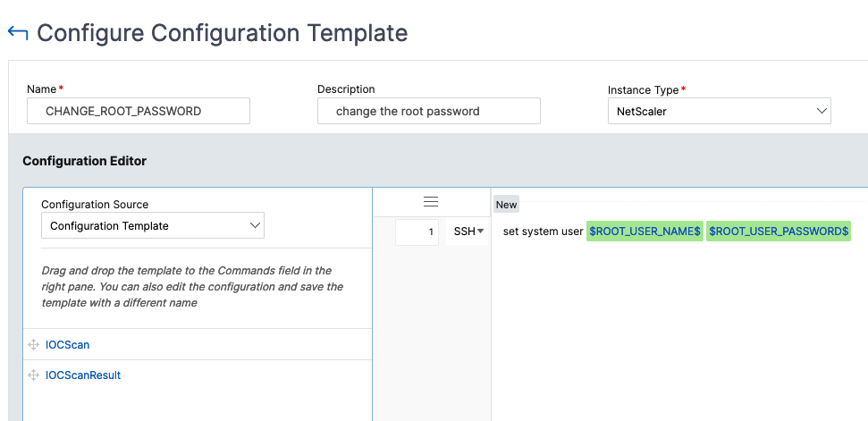Select the line number 1 box

417,232
